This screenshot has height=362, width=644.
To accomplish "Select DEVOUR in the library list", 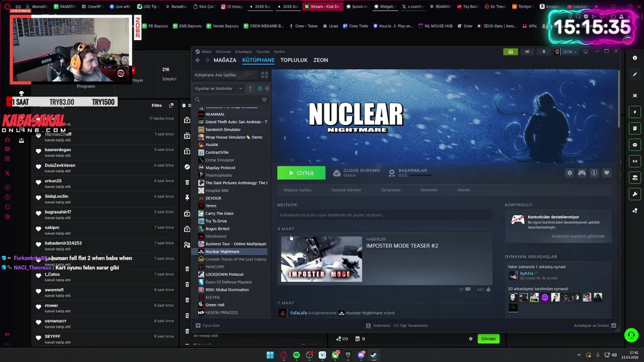I will pos(213,198).
